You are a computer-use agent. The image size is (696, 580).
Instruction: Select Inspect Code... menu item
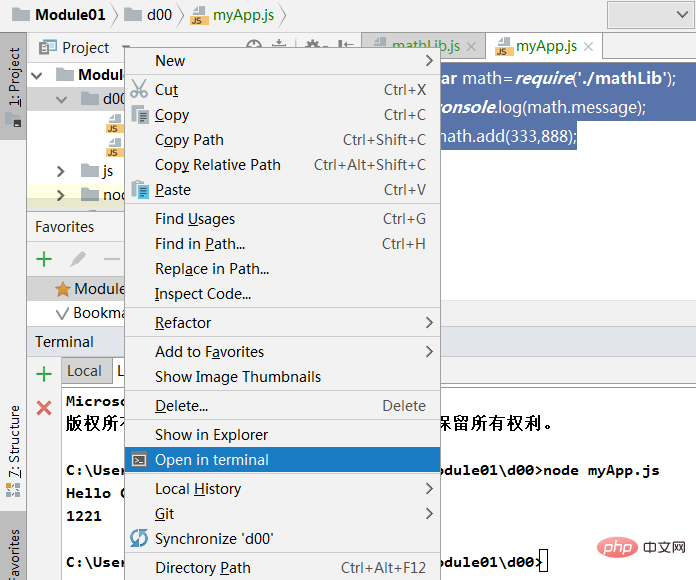click(282, 293)
